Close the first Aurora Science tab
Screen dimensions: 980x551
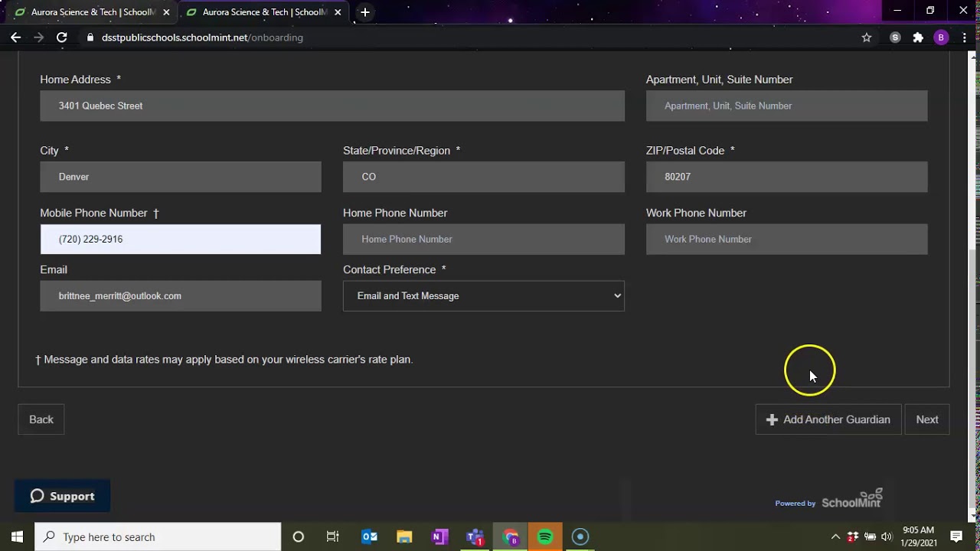point(166,12)
